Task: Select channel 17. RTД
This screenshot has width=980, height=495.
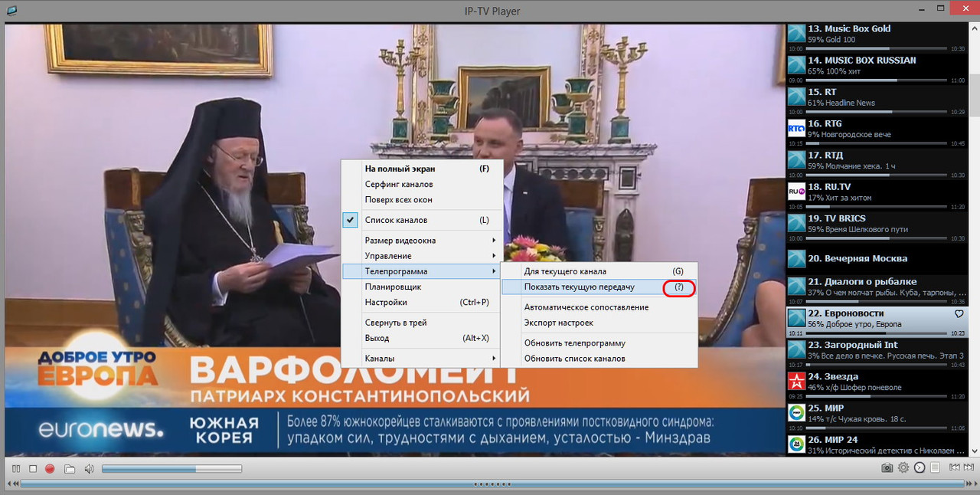Action: (877, 163)
